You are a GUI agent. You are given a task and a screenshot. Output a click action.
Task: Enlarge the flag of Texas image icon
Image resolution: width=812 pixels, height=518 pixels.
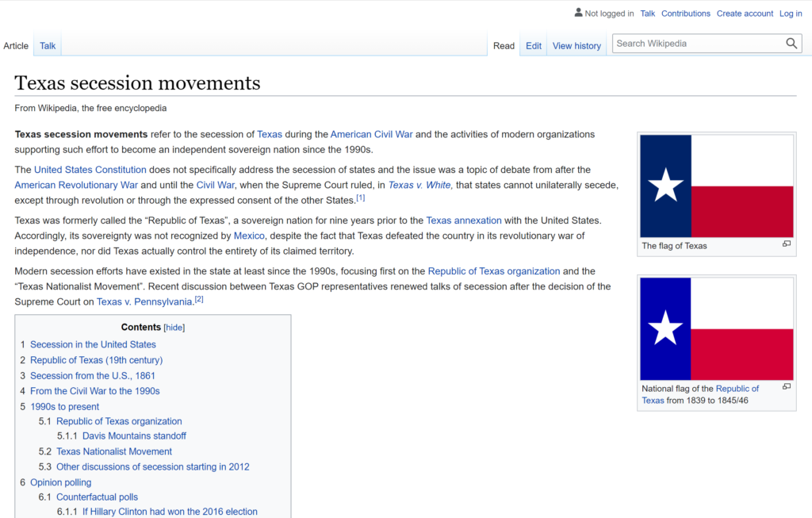point(787,244)
